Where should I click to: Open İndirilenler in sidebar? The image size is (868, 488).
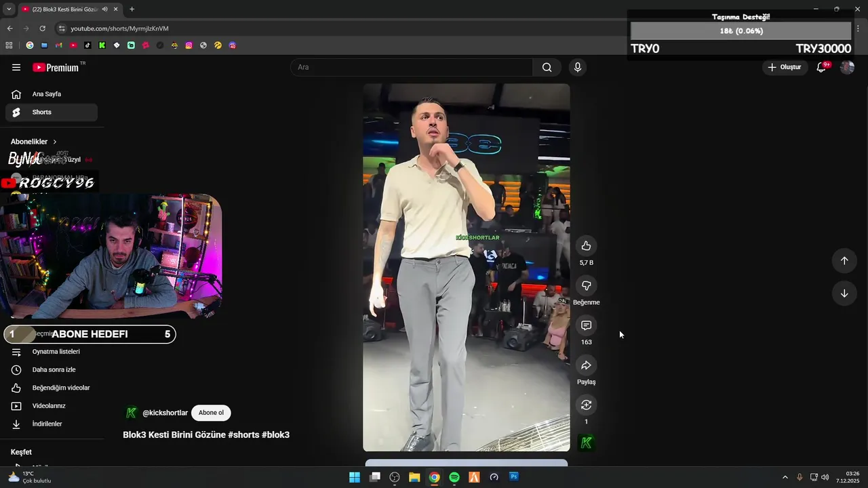(52, 424)
